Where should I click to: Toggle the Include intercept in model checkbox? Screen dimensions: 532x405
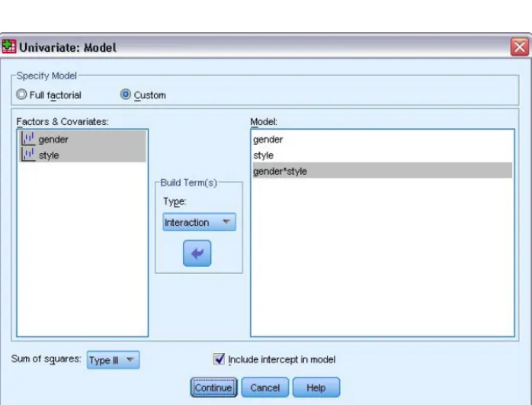[x=219, y=358]
